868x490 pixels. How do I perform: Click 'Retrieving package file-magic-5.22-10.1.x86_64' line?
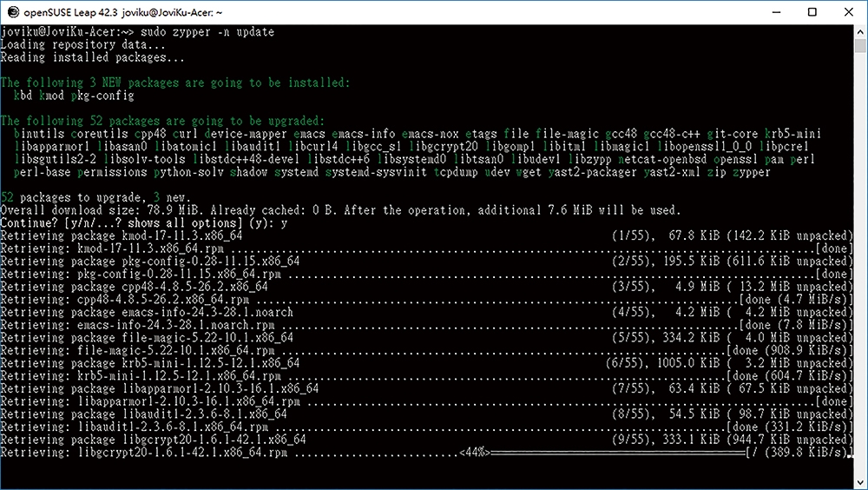147,338
